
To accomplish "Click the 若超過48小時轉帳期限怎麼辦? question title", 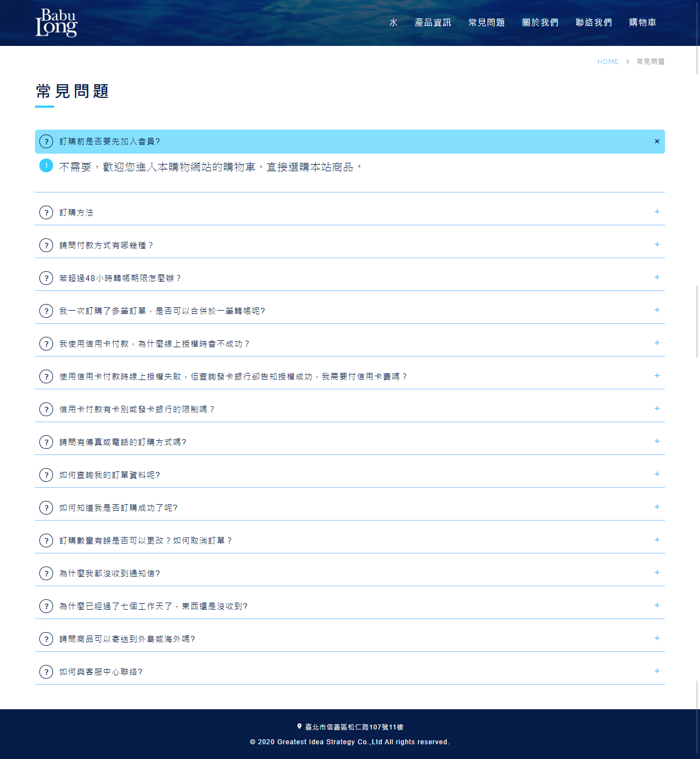I will (120, 278).
